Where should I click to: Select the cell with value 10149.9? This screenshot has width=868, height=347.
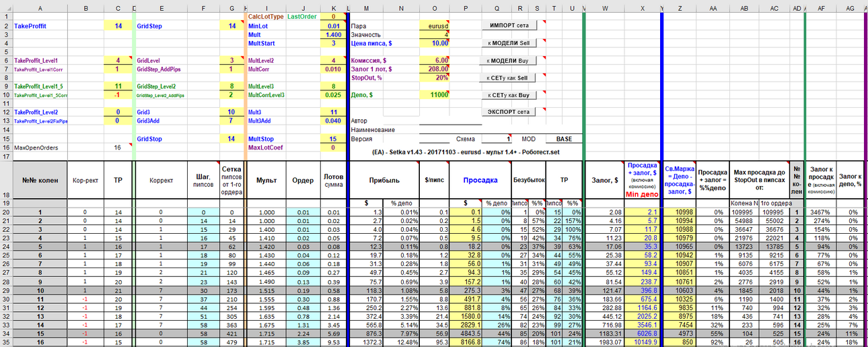coord(643,342)
